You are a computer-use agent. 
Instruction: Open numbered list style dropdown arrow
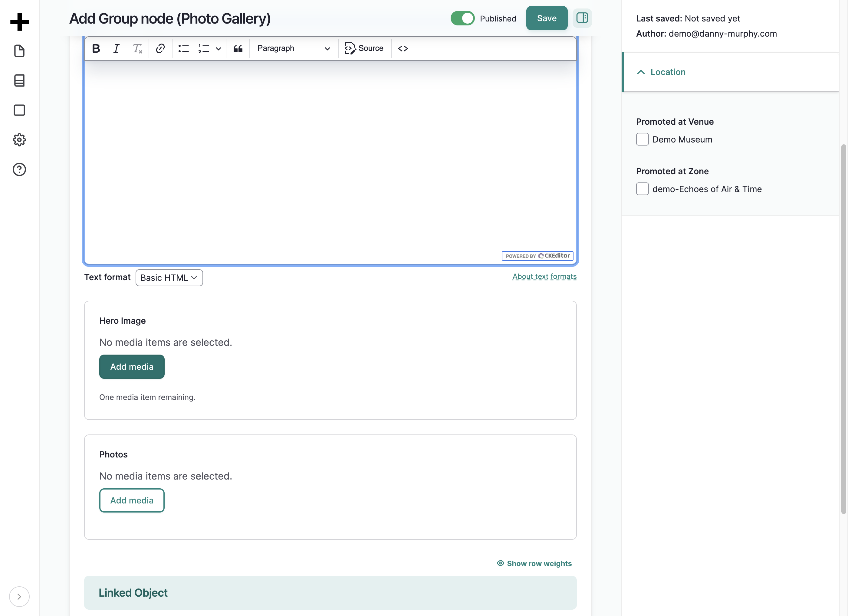click(x=219, y=49)
